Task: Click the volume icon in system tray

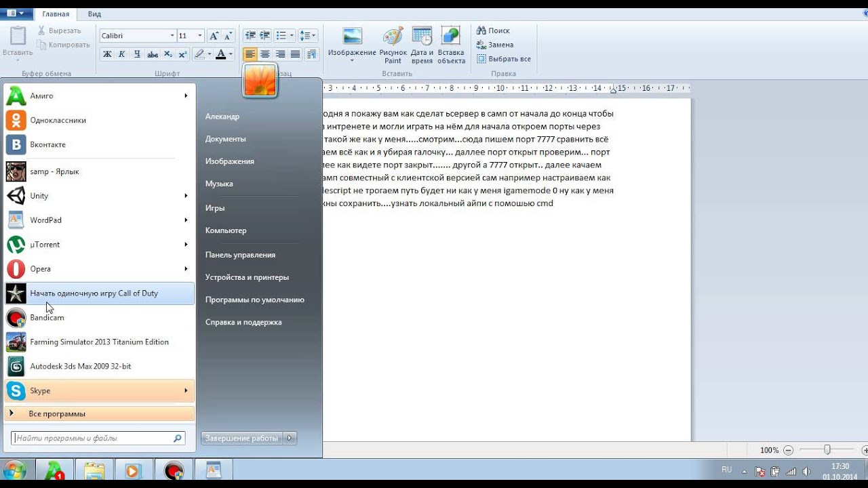Action: pyautogui.click(x=806, y=471)
